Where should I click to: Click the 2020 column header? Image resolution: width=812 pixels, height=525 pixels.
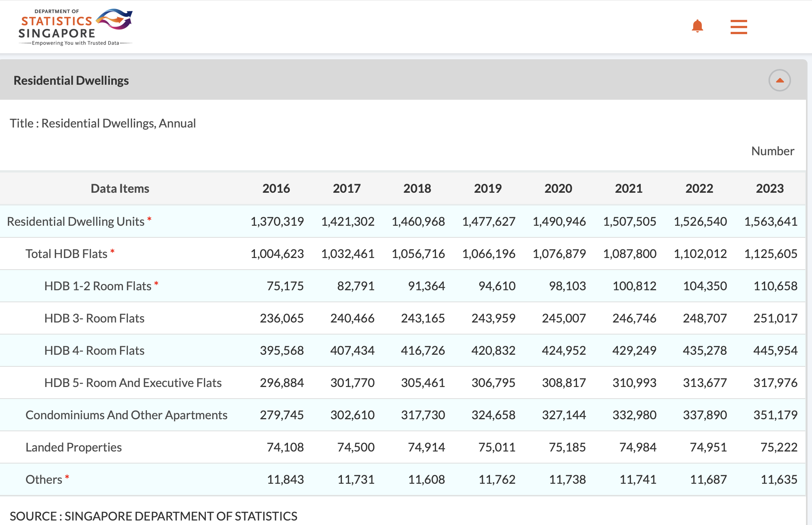(558, 188)
